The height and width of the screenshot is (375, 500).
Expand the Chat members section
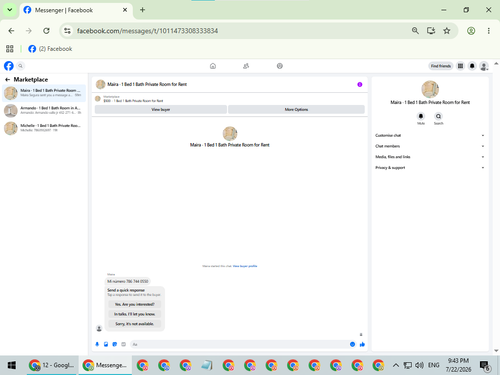click(x=430, y=146)
